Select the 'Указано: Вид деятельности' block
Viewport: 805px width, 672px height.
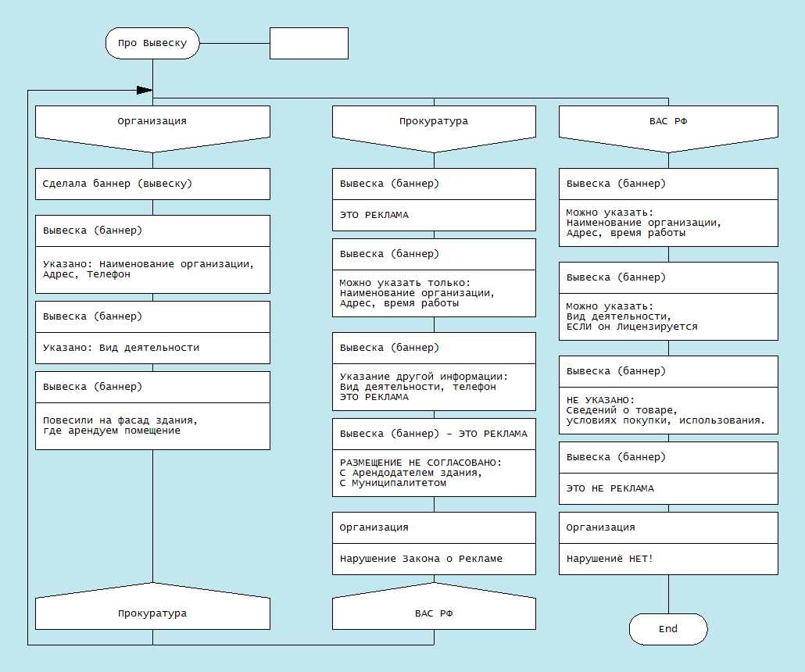[x=152, y=347]
